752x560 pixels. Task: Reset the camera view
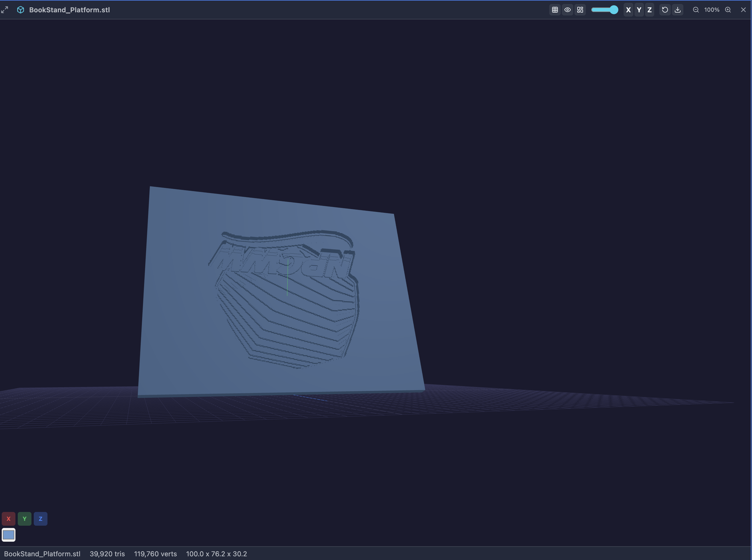tap(665, 10)
